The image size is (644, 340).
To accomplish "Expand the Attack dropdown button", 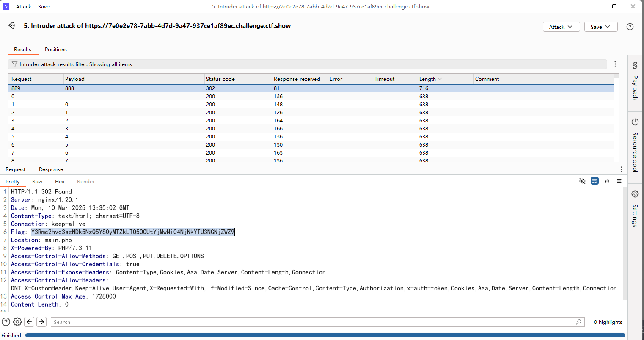I will coord(561,27).
